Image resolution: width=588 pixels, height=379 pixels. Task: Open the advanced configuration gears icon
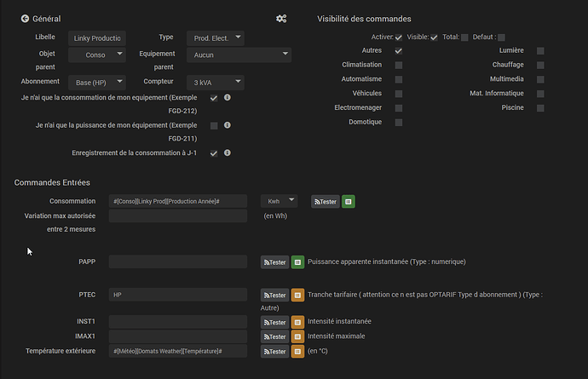[282, 18]
